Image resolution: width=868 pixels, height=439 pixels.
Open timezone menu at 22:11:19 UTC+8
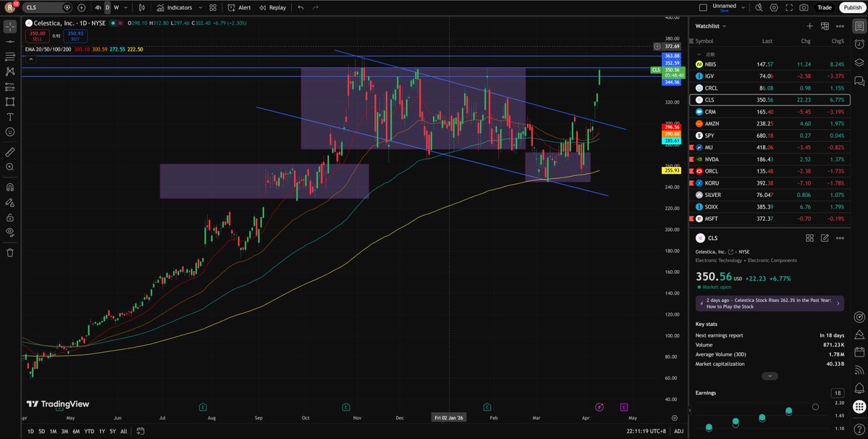646,431
